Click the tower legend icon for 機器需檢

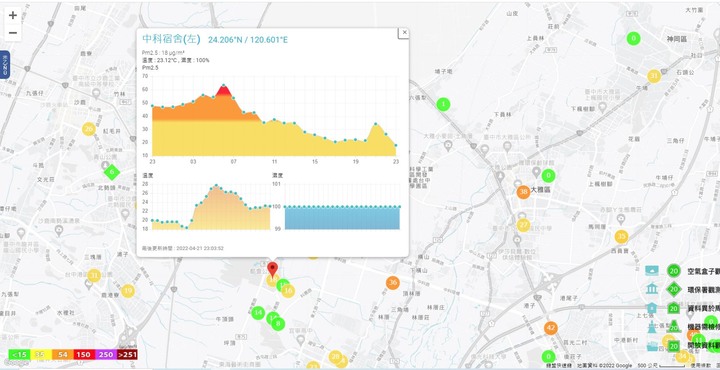[x=652, y=327]
